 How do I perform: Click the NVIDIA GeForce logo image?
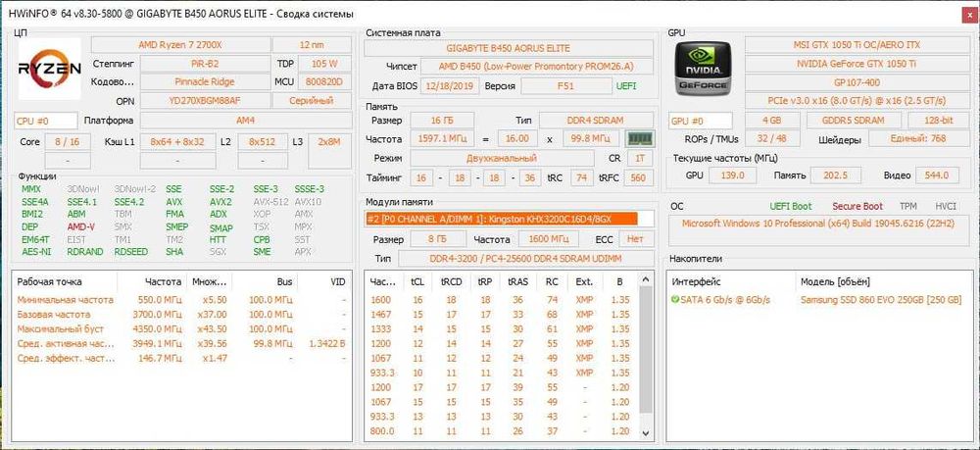click(x=701, y=70)
